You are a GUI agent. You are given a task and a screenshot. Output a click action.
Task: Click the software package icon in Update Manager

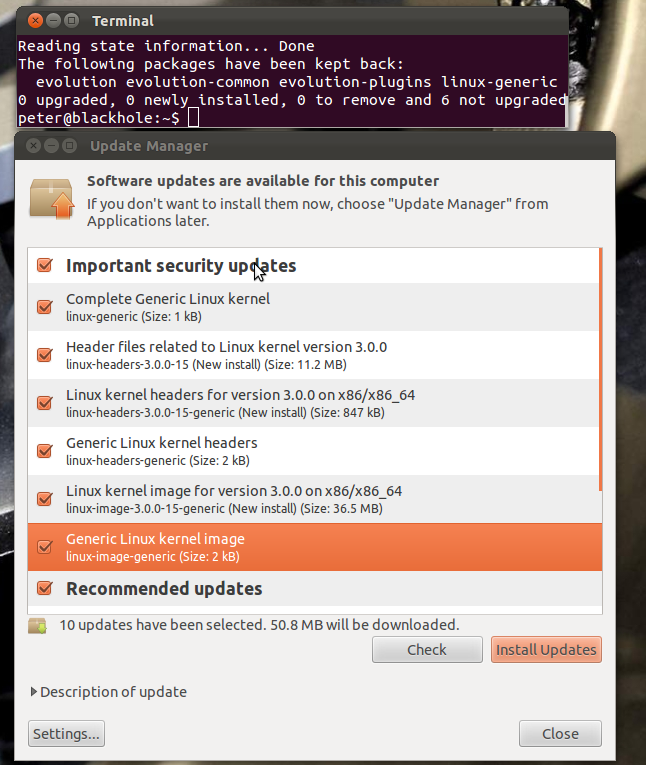click(x=52, y=198)
